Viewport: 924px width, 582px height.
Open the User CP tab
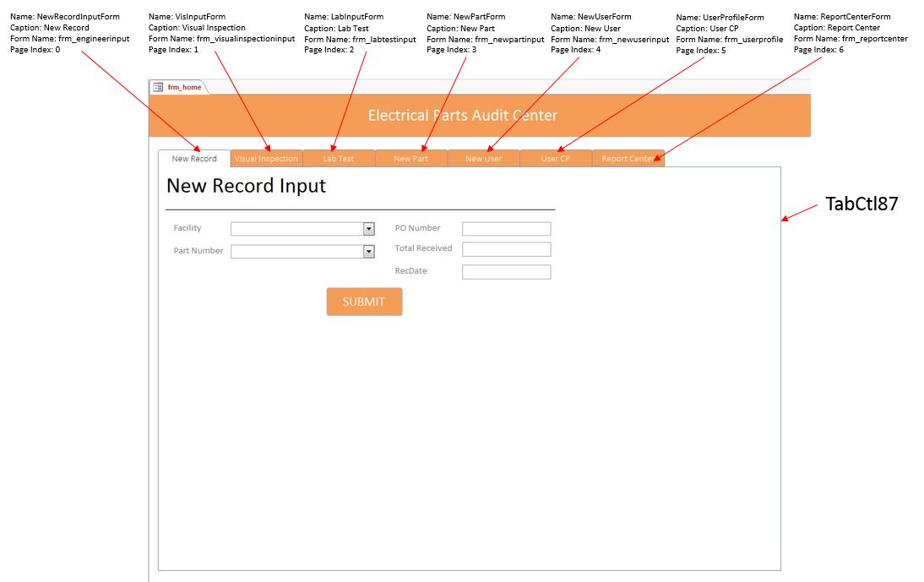click(556, 159)
